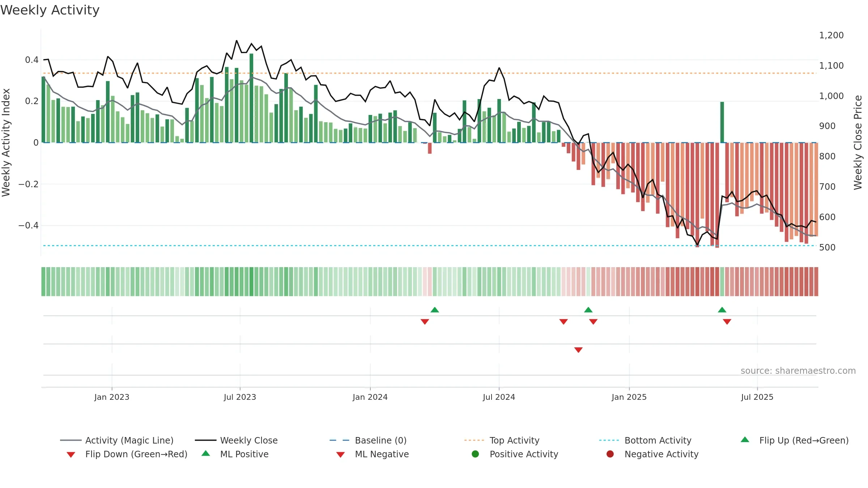
Task: Click the 900 right axis tick label
Action: point(827,126)
